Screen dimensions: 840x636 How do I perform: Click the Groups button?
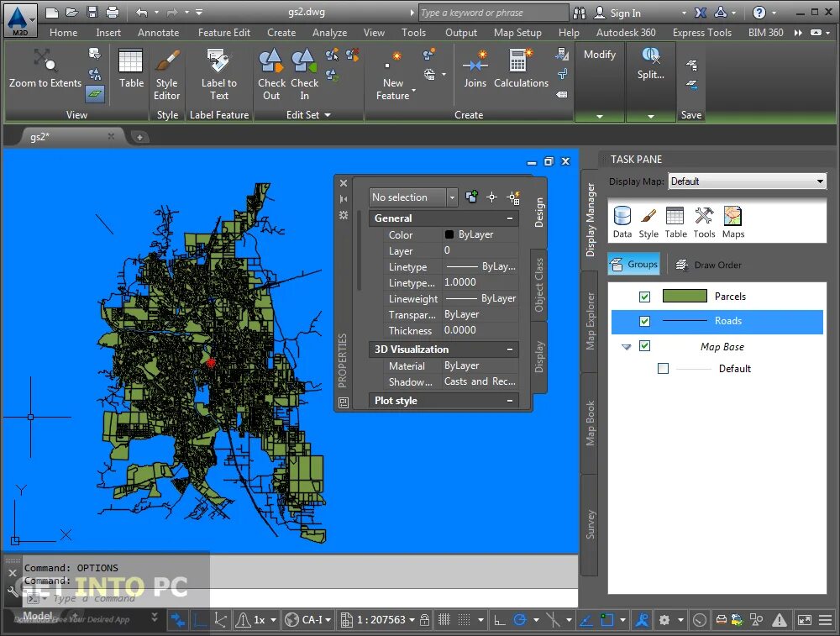tap(635, 265)
